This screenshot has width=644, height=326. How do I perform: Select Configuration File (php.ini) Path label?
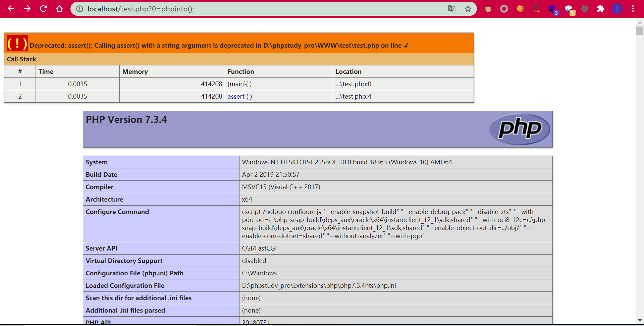(x=161, y=273)
